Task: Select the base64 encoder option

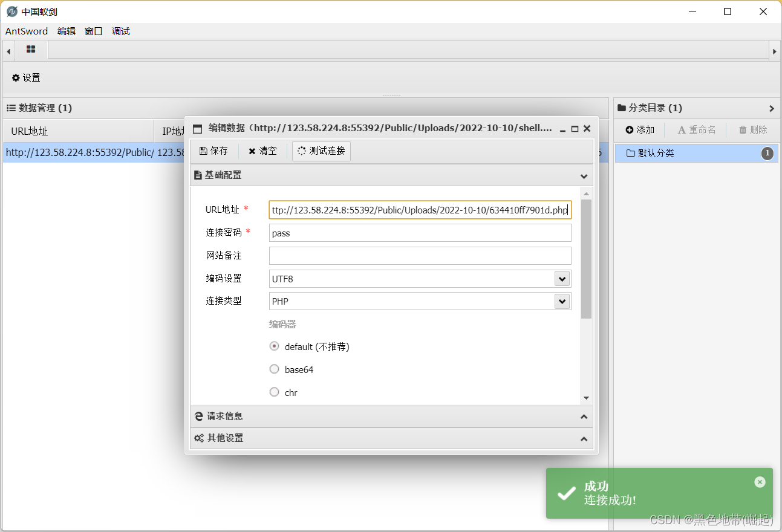Action: tap(274, 369)
